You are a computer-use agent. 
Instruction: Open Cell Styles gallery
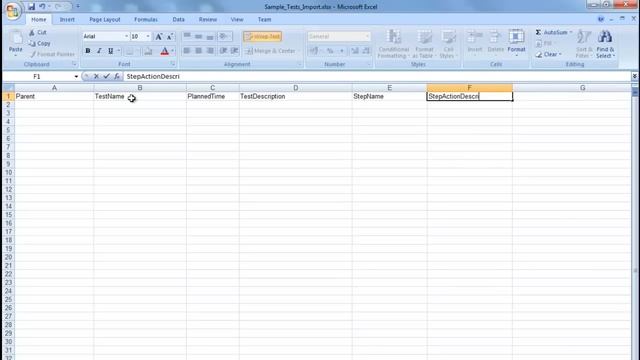coord(448,44)
